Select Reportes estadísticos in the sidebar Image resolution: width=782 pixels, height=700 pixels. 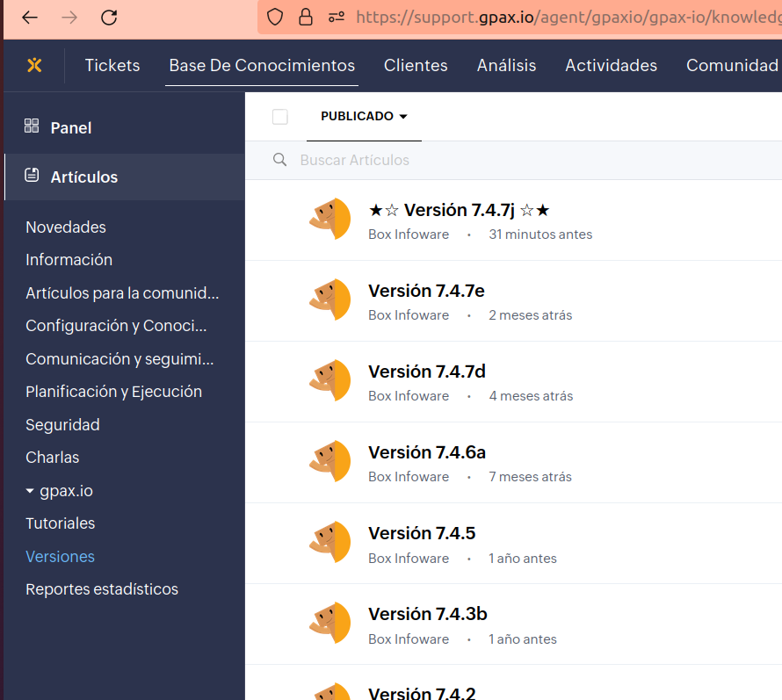[102, 589]
